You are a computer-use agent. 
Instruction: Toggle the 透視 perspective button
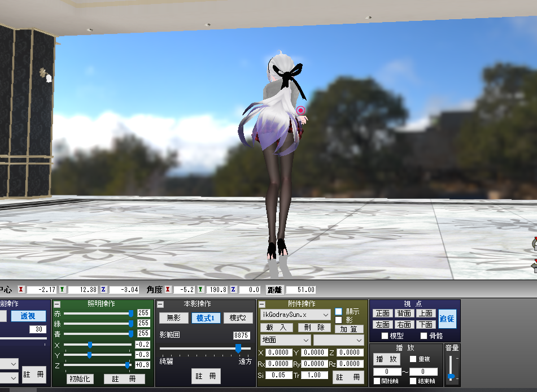click(28, 316)
